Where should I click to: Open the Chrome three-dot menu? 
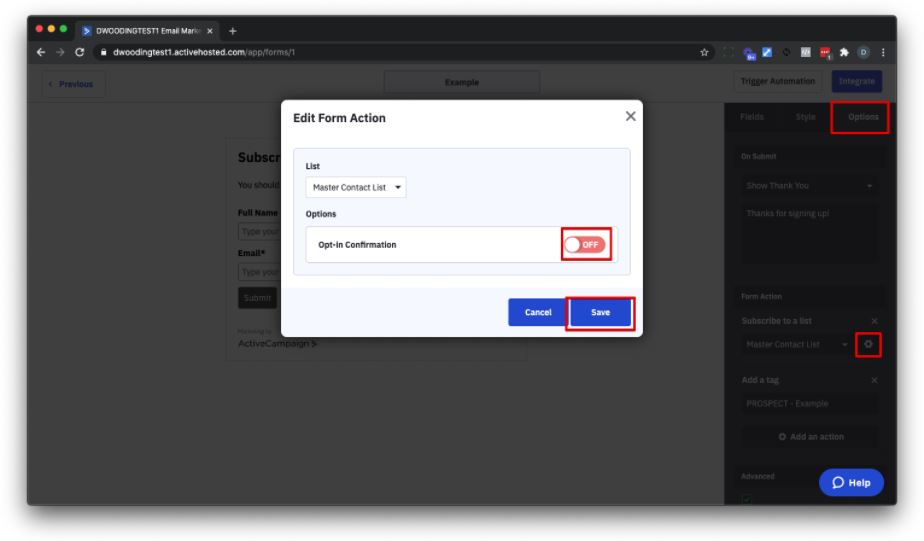(883, 52)
